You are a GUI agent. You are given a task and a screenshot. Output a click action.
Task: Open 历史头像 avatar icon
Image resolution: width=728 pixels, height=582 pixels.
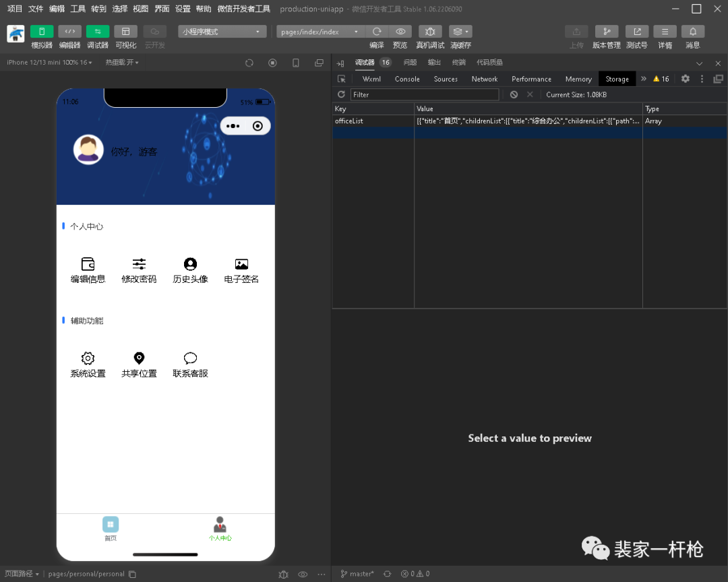[x=190, y=264]
